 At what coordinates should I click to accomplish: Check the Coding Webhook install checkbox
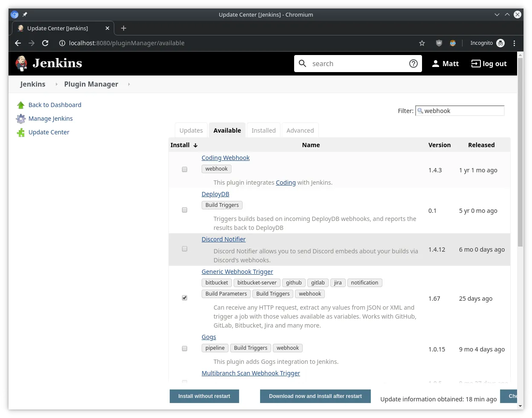[x=184, y=169]
